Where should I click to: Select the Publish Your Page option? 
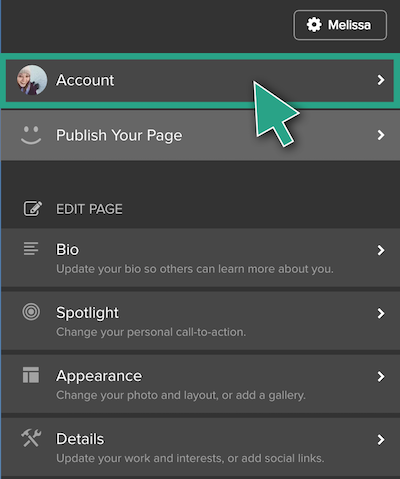tap(201, 135)
